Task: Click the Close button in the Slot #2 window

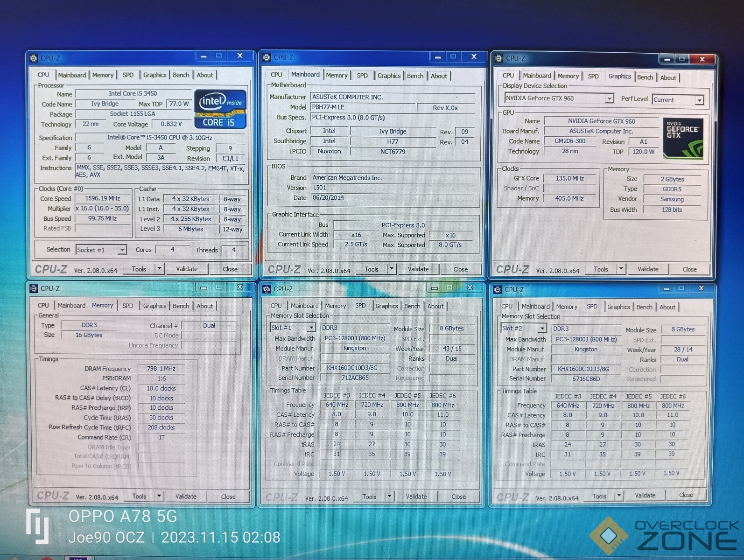Action: [x=686, y=495]
